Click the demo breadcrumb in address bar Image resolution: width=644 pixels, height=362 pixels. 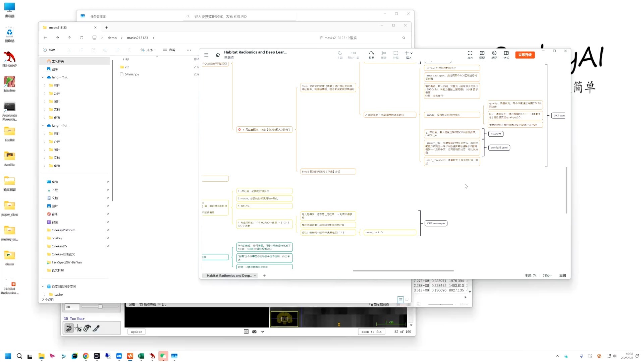point(112,38)
